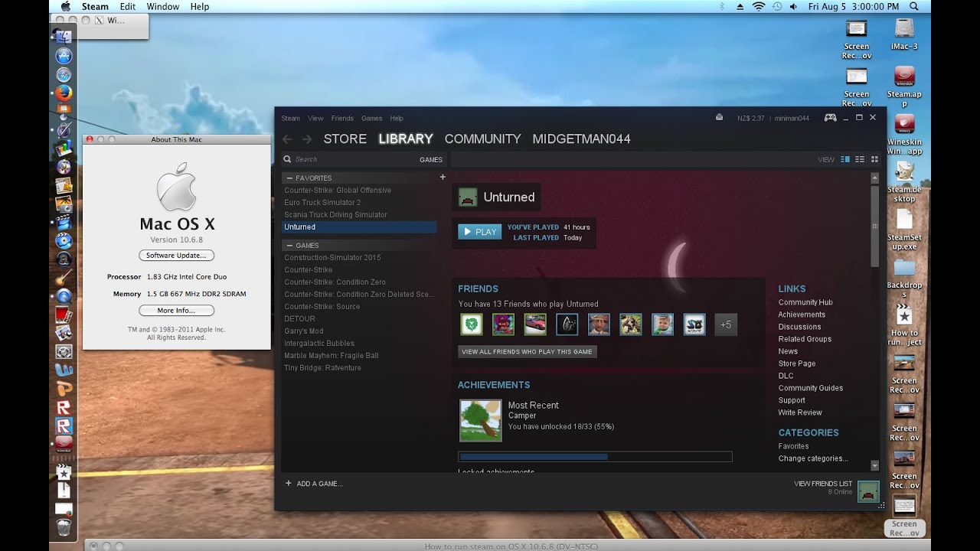Open the Trash in the dock

[x=64, y=527]
